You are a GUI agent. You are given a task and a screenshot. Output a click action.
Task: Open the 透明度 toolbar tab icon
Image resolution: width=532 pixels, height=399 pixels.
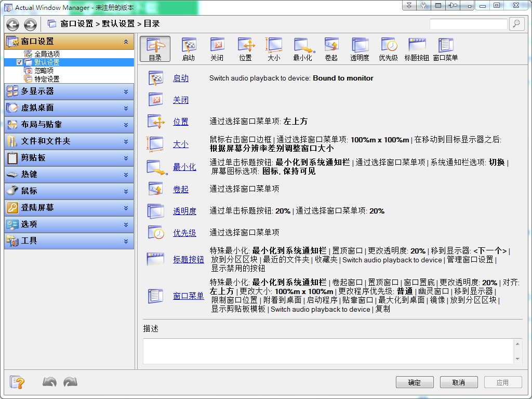pos(360,45)
